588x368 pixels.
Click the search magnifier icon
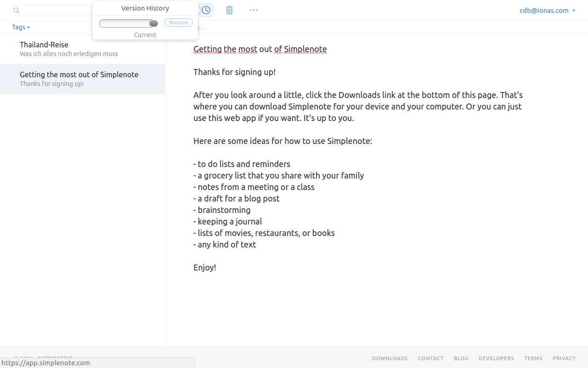(17, 11)
